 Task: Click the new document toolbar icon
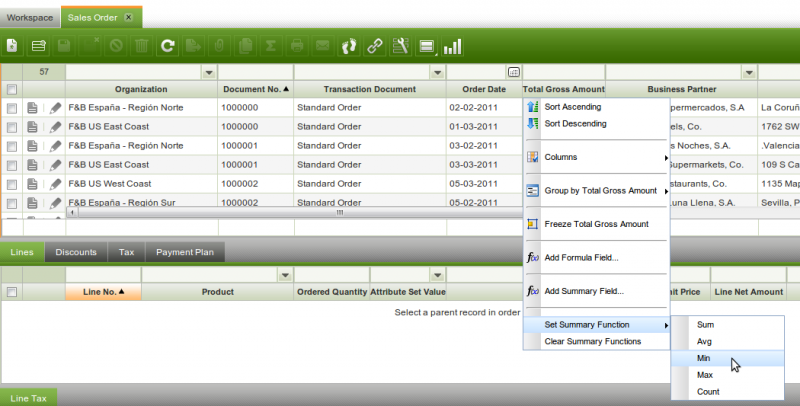tap(12, 46)
